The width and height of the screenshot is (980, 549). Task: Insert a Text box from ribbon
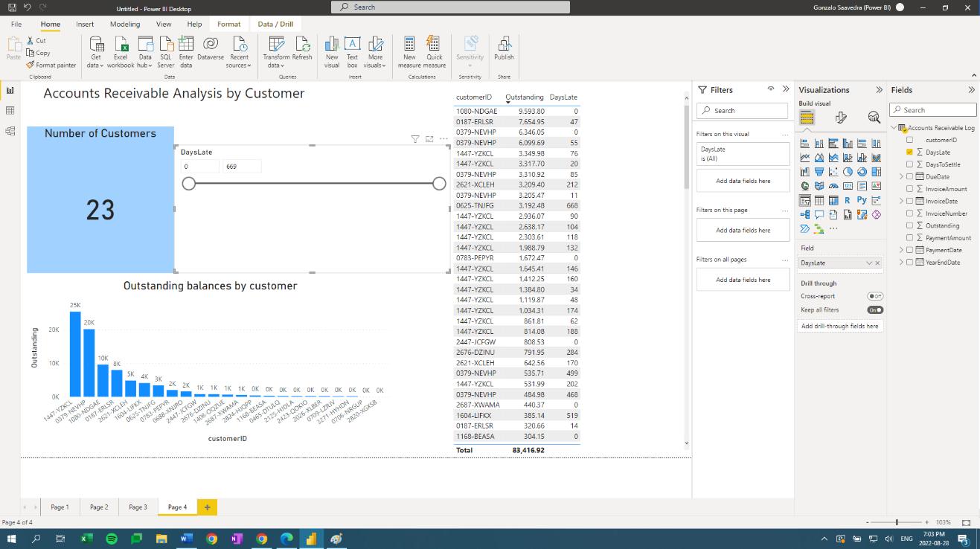[352, 51]
